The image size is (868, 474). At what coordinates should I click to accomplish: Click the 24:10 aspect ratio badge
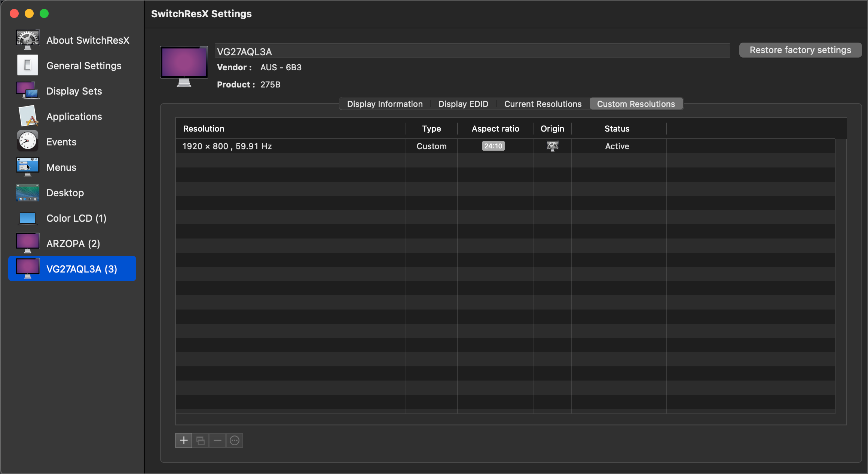tap(493, 146)
